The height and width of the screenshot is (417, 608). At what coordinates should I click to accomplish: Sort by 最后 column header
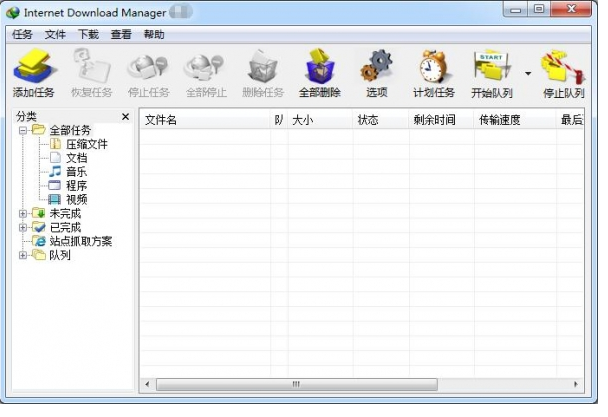click(570, 120)
